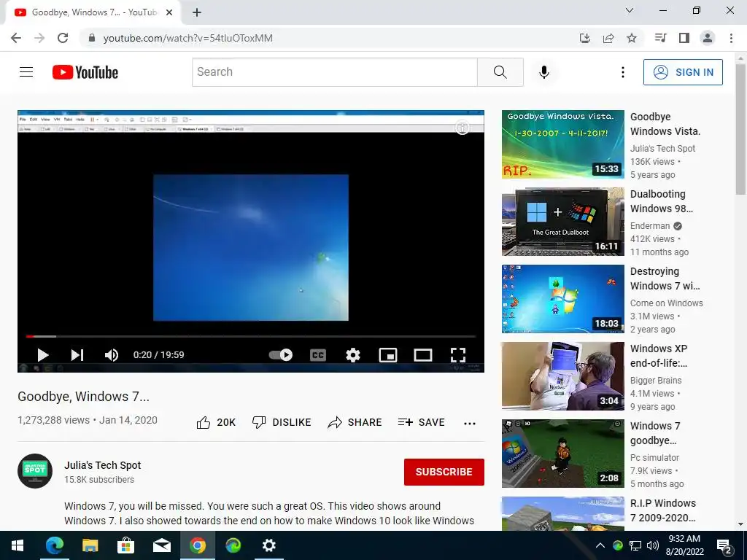747x560 pixels.
Task: Skip to the next video
Action: coord(77,355)
